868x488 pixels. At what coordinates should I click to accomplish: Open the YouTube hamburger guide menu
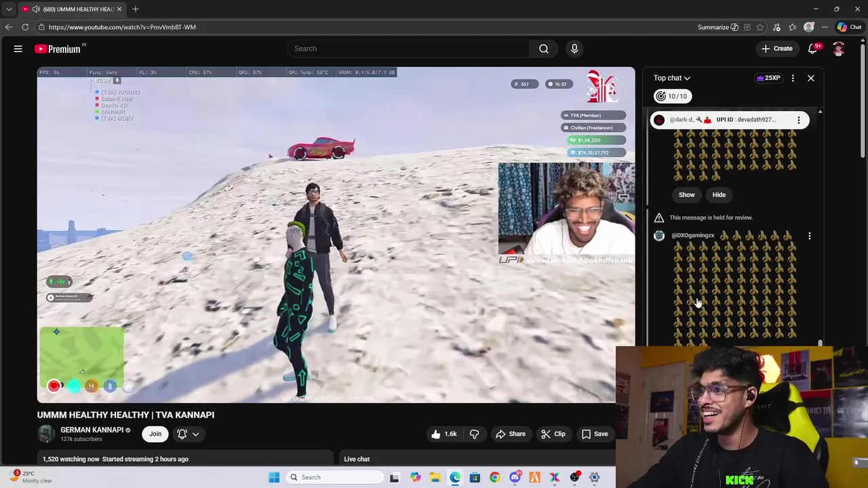tap(18, 49)
